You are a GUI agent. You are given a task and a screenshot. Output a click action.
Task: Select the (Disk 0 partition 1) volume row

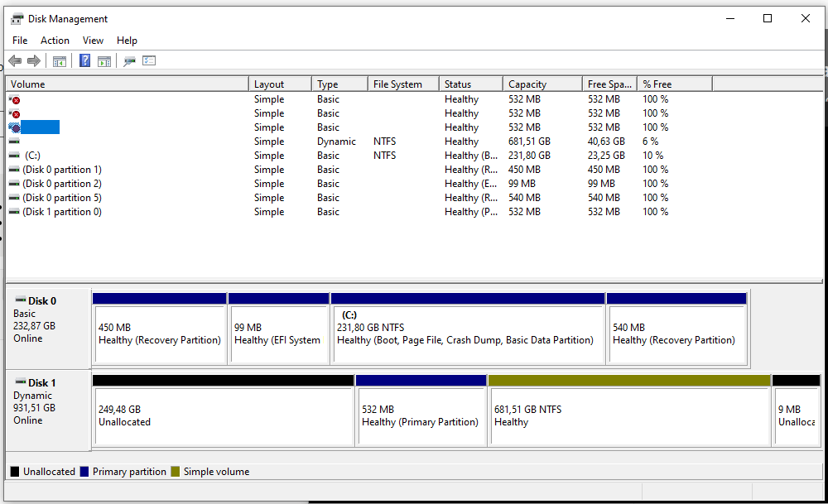click(415, 170)
